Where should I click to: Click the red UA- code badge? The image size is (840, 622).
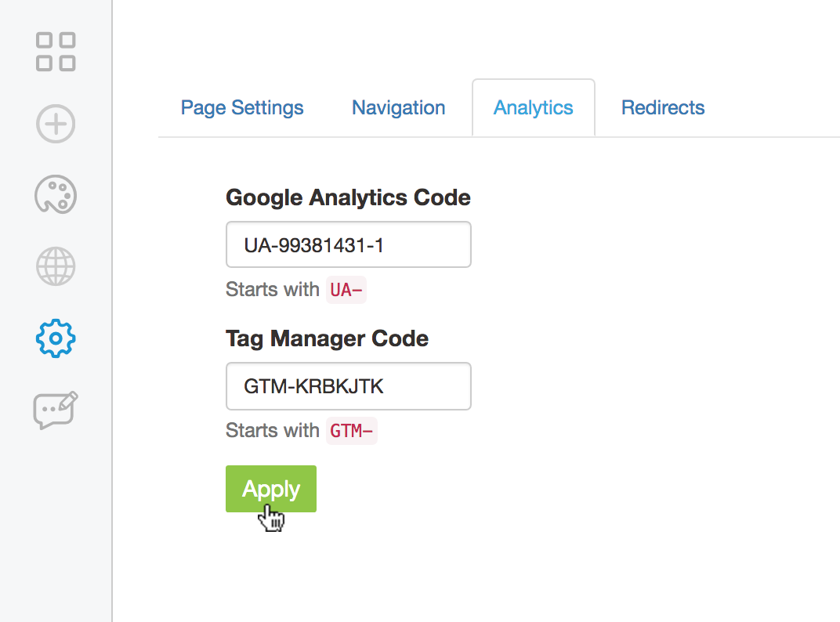click(346, 290)
